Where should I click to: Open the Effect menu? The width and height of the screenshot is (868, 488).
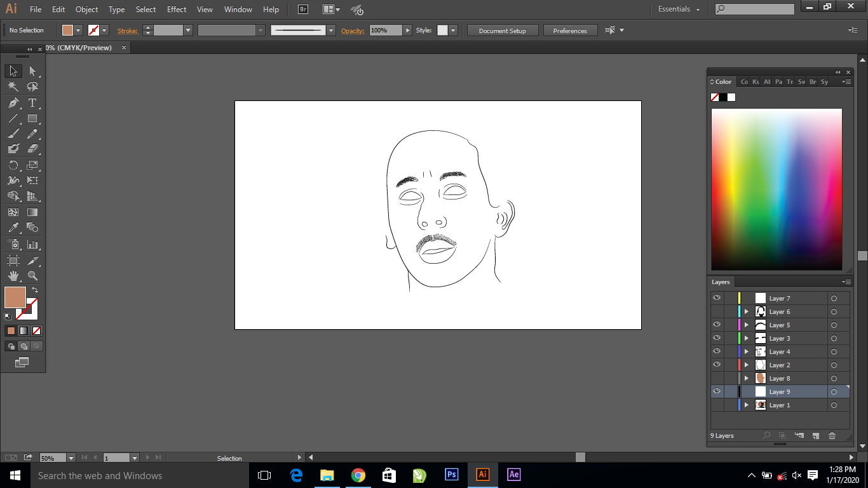pos(177,10)
